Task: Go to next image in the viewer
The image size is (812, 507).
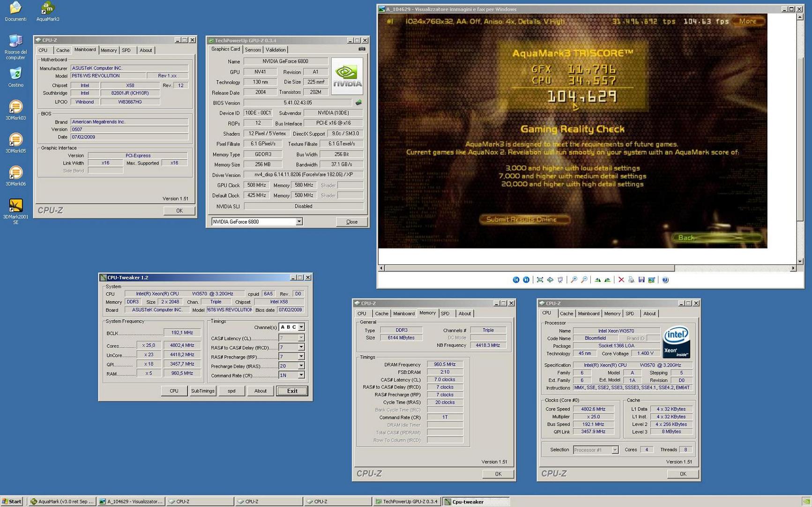Action: 526,280
